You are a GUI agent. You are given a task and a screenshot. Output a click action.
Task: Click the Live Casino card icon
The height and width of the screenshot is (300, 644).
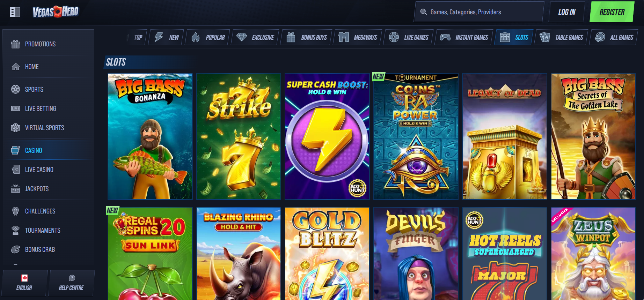(15, 170)
